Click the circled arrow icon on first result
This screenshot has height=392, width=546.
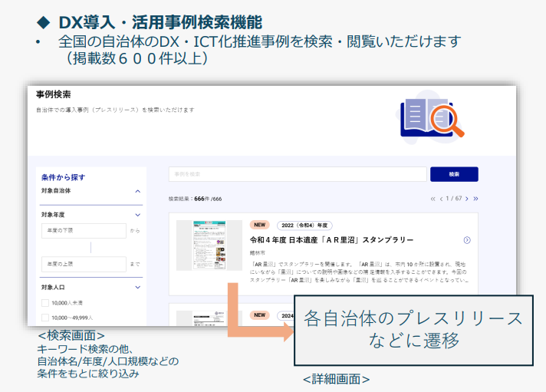(x=467, y=240)
